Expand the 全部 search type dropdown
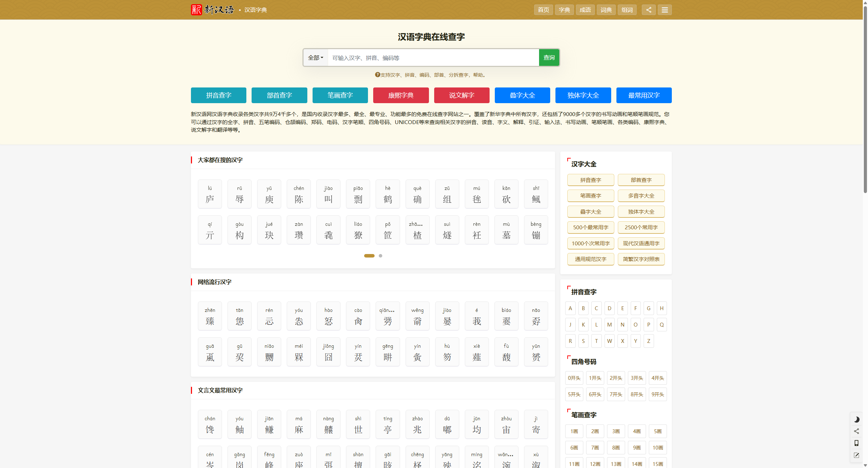This screenshot has width=868, height=468. pyautogui.click(x=316, y=57)
